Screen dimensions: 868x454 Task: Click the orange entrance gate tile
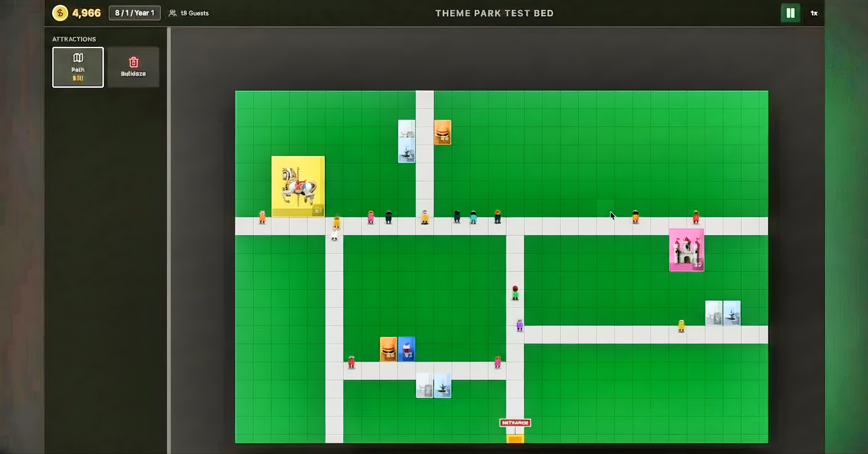coord(515,439)
